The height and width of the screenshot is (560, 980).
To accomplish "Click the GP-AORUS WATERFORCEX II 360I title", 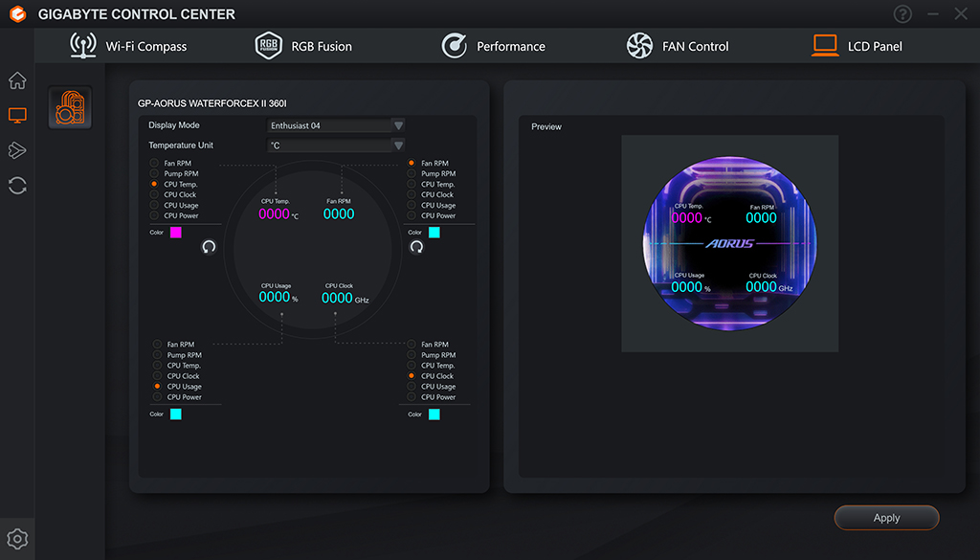I will [x=212, y=103].
